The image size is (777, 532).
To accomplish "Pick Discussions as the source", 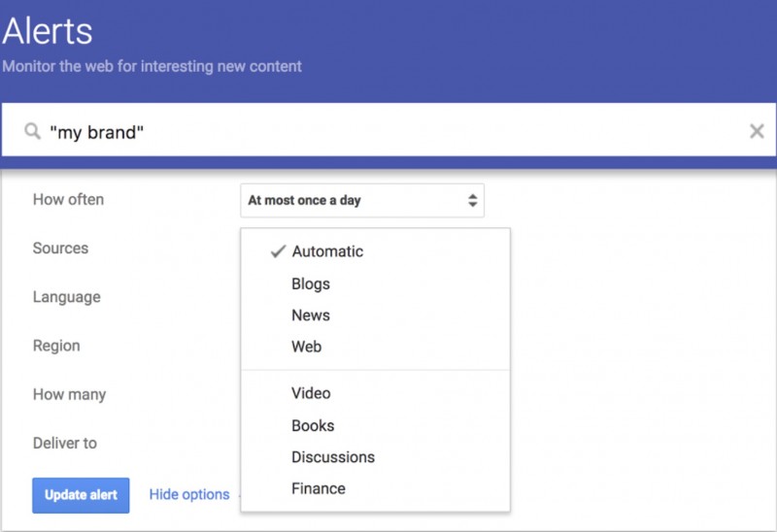I will point(333,457).
